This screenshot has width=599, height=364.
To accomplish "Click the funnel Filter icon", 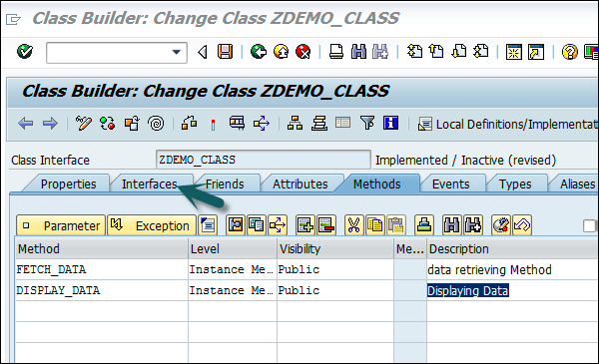I will click(367, 123).
